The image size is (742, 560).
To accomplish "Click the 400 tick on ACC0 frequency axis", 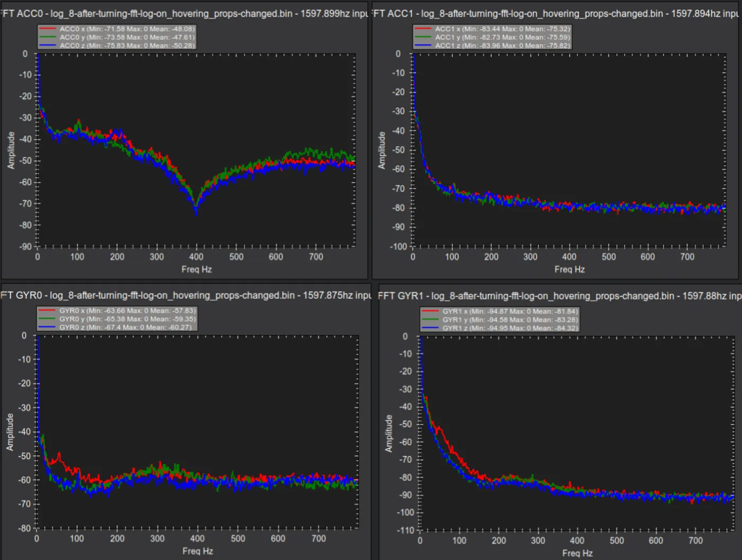I will (197, 256).
